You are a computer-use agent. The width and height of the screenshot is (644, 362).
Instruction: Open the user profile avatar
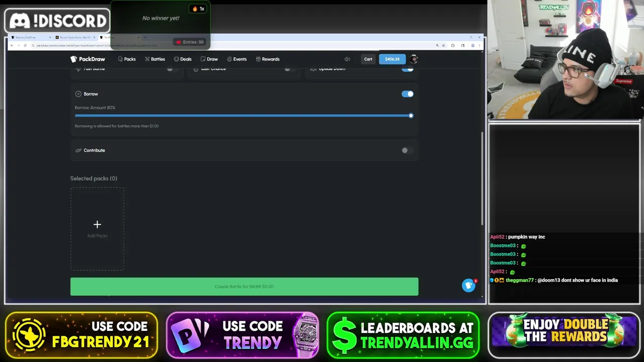coord(414,59)
